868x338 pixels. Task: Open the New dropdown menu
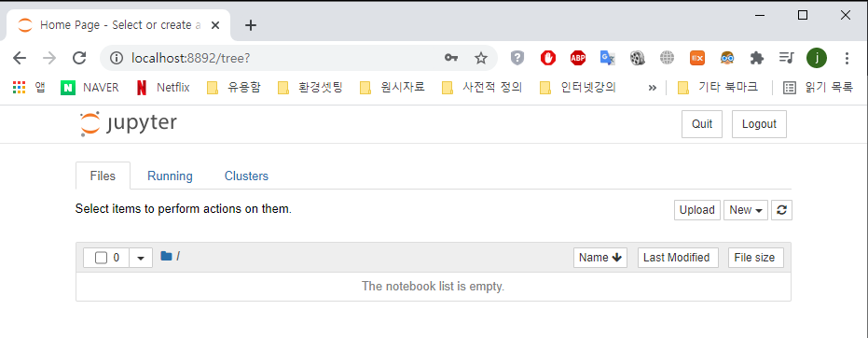746,210
